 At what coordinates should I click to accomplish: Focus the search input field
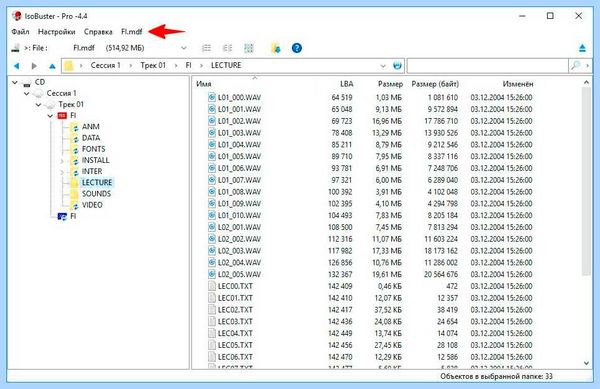pos(488,66)
